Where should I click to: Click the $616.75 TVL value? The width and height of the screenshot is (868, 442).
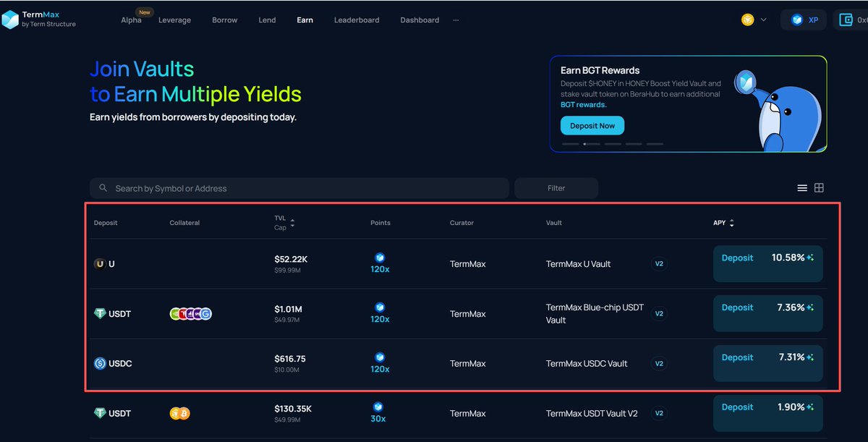[290, 359]
